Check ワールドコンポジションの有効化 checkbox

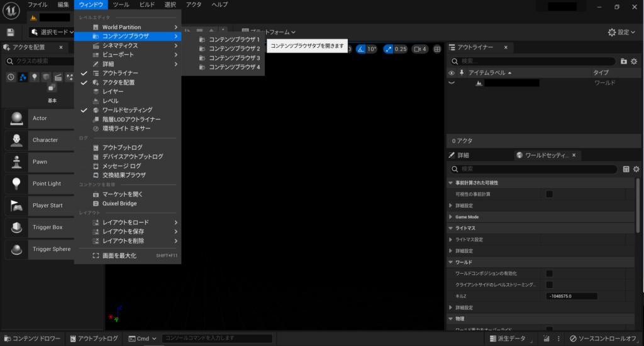coord(549,274)
